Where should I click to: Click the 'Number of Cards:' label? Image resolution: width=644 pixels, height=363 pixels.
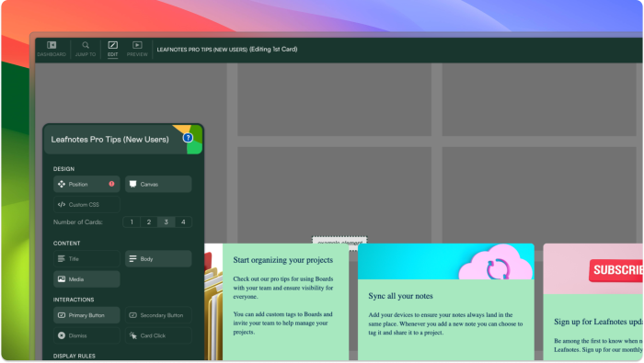tap(78, 221)
